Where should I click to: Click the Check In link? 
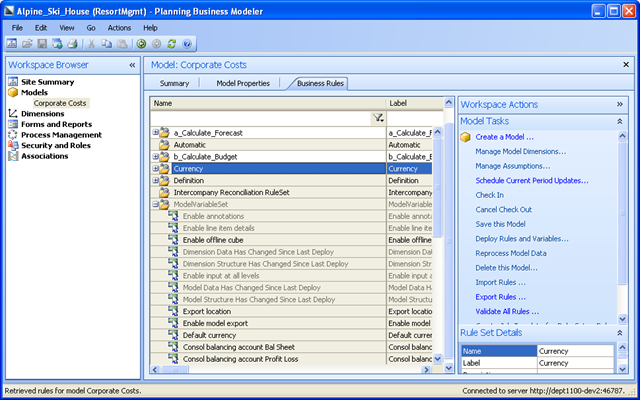(489, 195)
